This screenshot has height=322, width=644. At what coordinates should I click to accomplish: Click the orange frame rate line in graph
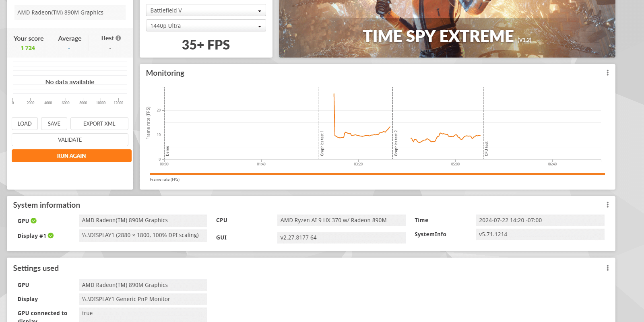click(362, 136)
